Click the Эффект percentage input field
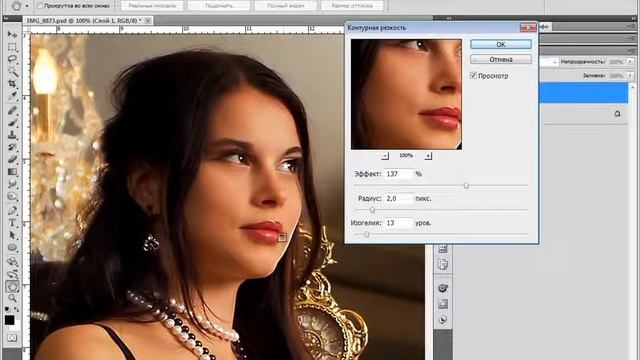 click(399, 174)
